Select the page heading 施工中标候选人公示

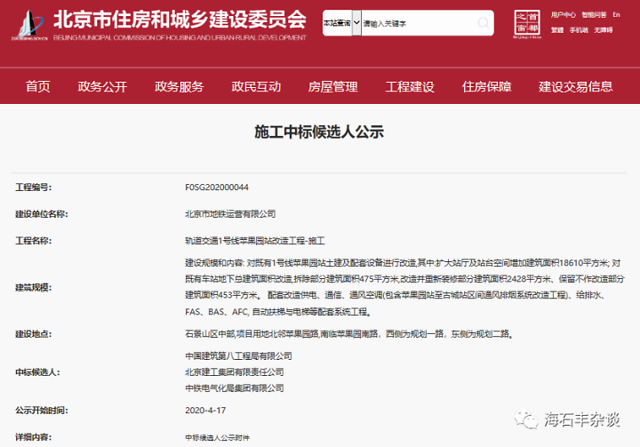click(319, 132)
